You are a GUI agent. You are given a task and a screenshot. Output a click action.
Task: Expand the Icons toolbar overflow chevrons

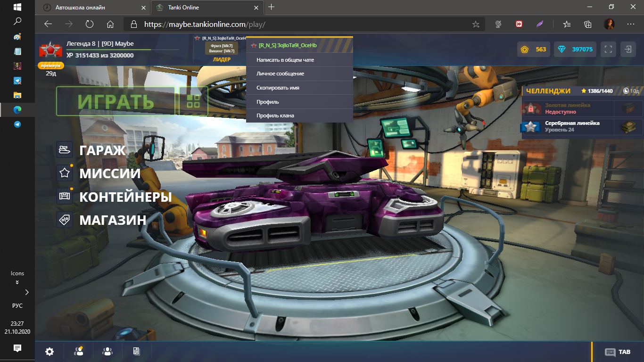[x=17, y=282]
